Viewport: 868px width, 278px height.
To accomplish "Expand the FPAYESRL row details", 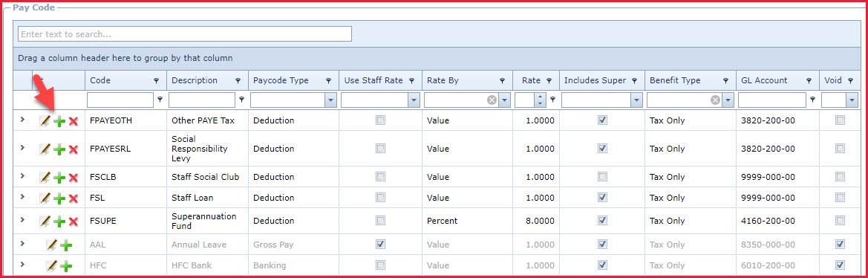I will (22, 147).
